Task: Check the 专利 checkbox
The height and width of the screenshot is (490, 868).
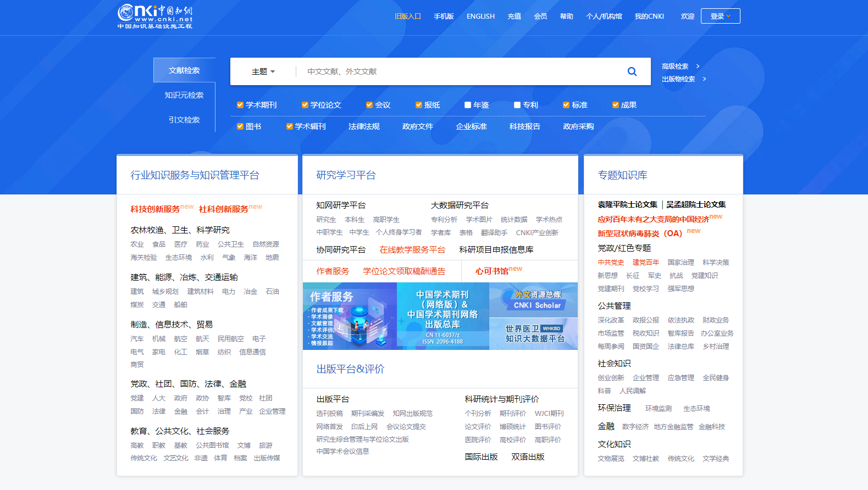Action: click(517, 105)
